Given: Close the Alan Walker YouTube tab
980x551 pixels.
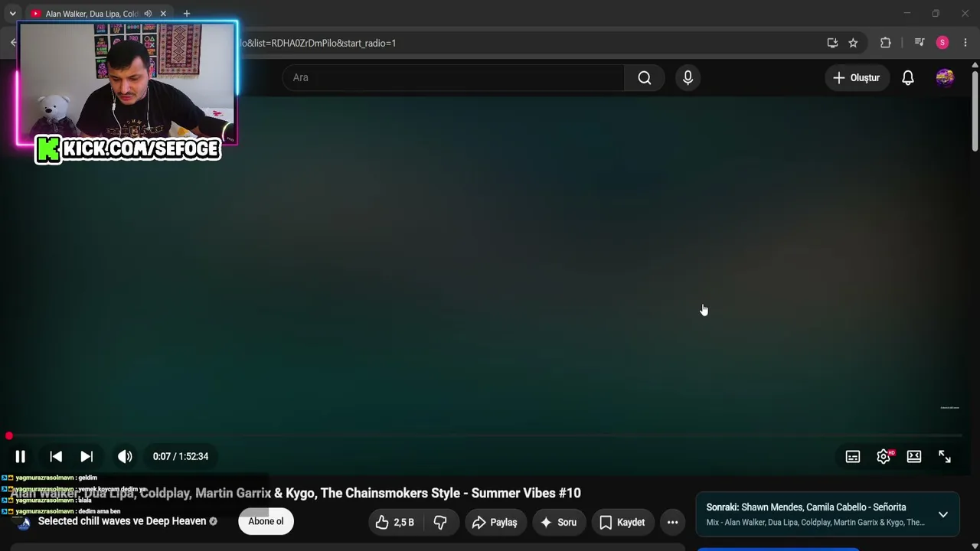Looking at the screenshot, I should point(163,14).
